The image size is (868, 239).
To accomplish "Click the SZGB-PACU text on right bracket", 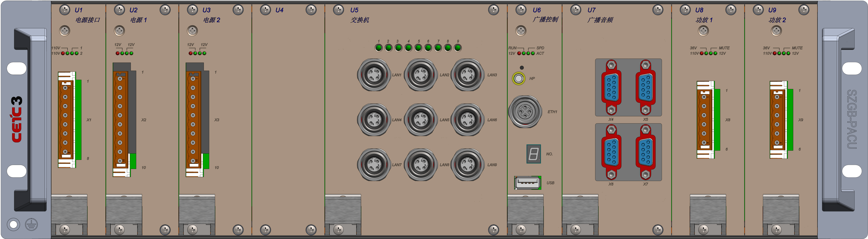I will [851, 119].
